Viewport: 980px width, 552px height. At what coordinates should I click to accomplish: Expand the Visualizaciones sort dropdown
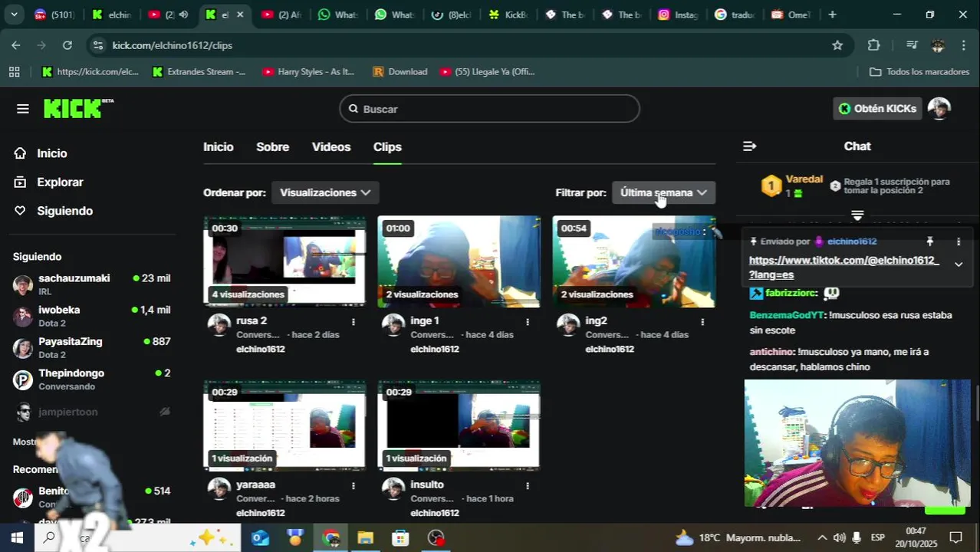tap(325, 192)
